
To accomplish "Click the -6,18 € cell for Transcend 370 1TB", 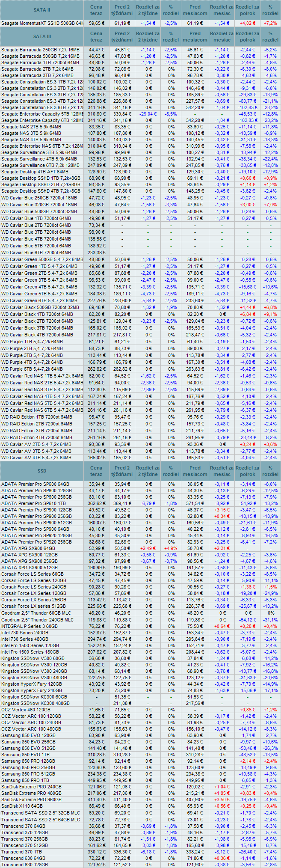I will coord(148,852).
